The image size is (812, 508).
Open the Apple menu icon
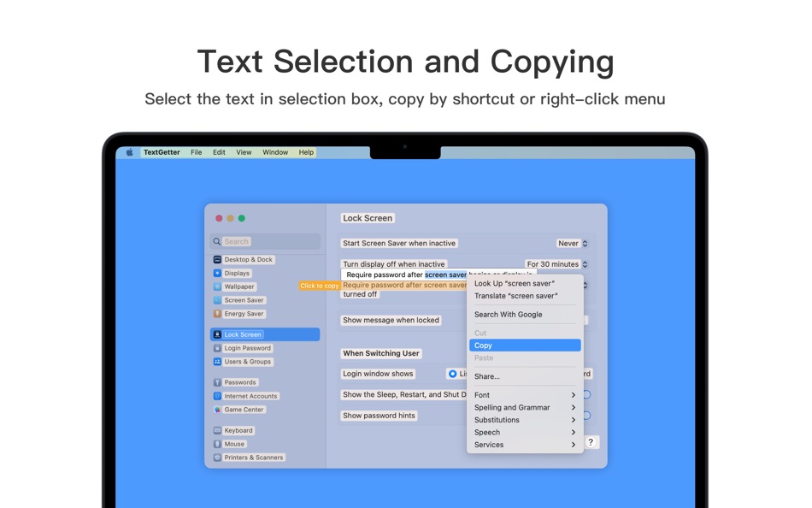129,152
